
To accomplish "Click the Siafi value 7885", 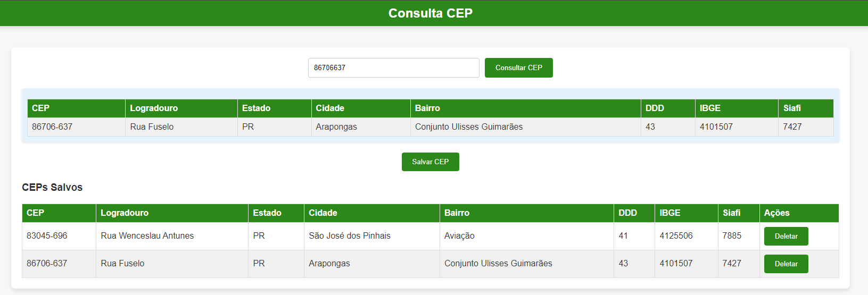I will pos(732,235).
